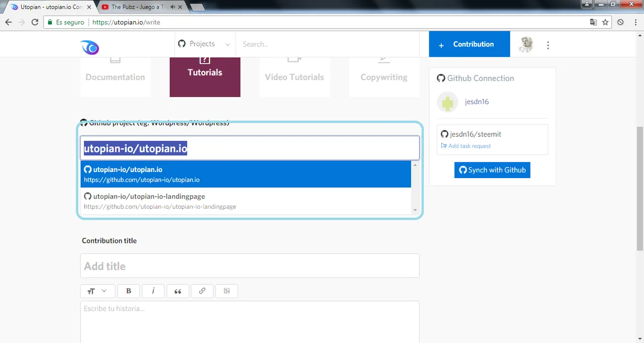Click the Chrome profile button in title bar
Viewport: 644px width, 343px height.
587,4
